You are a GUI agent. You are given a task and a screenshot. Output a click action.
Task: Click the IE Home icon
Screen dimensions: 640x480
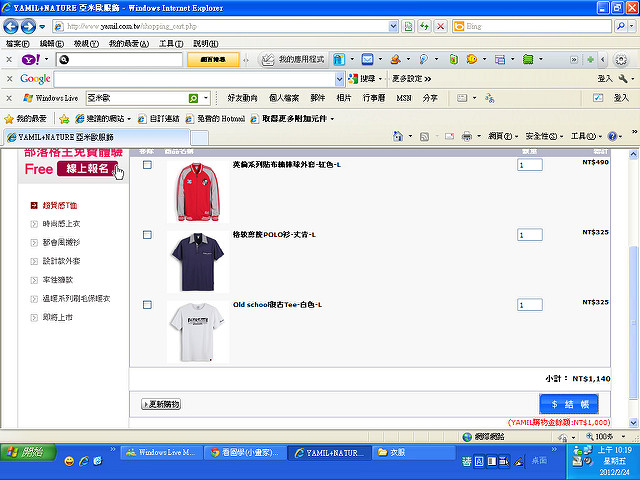(x=398, y=136)
